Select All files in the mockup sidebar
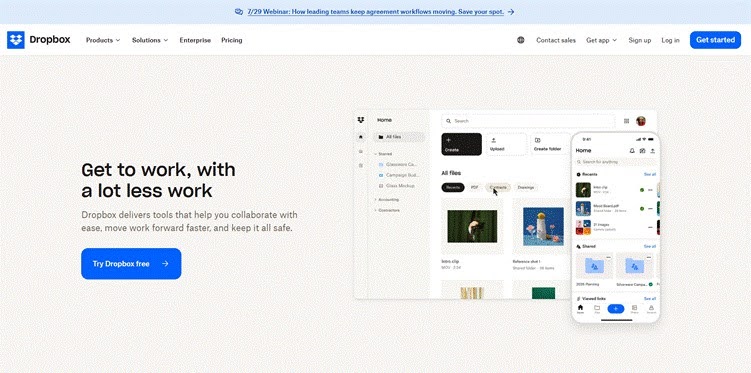Viewport: 751px width, 373px height. 399,137
